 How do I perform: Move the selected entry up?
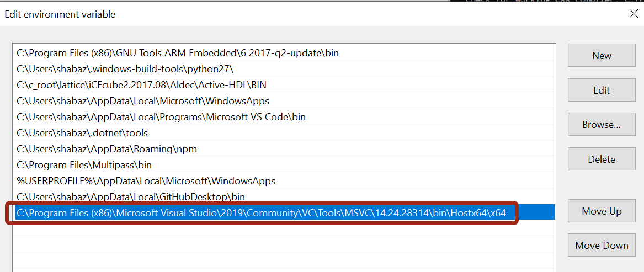click(x=602, y=211)
